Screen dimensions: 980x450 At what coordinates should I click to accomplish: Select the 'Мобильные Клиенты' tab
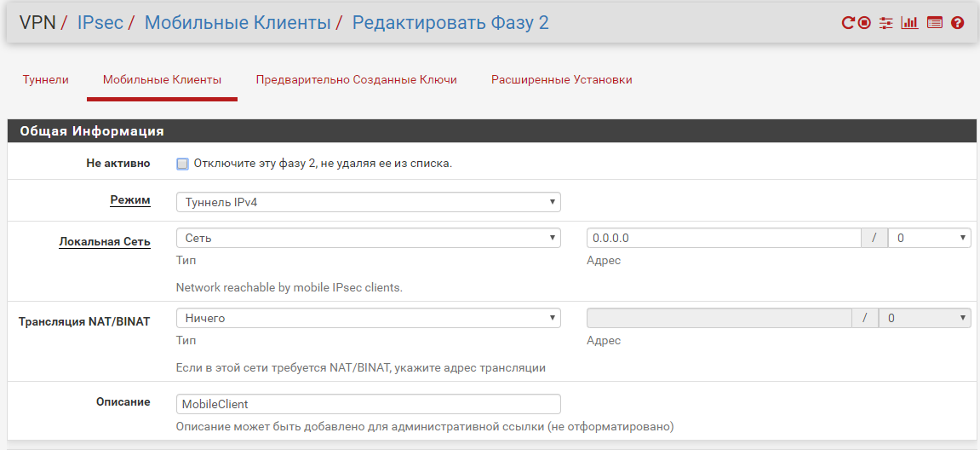pyautogui.click(x=162, y=80)
